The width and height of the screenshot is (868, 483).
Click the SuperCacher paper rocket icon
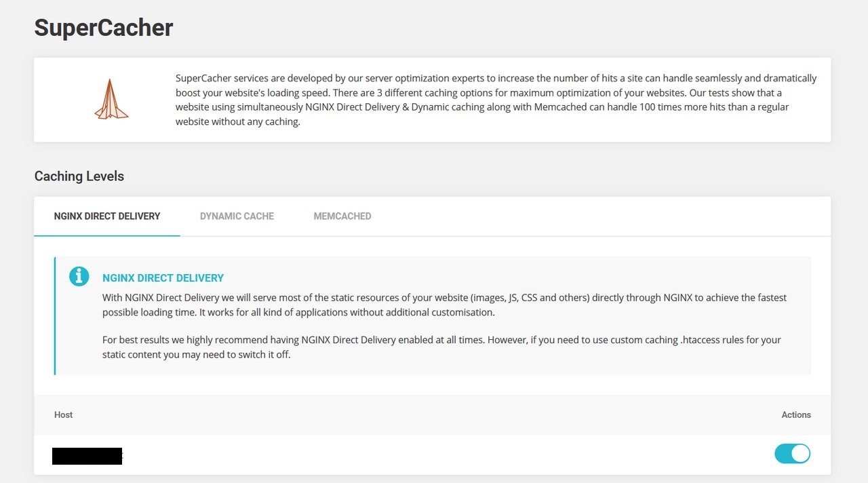click(x=111, y=100)
